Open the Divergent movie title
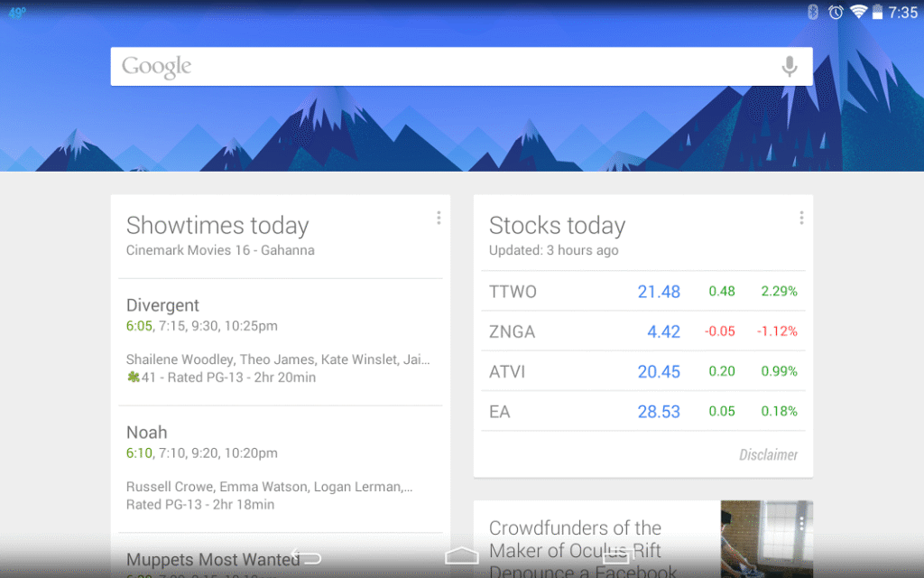Viewport: 924px width, 578px height. (162, 305)
